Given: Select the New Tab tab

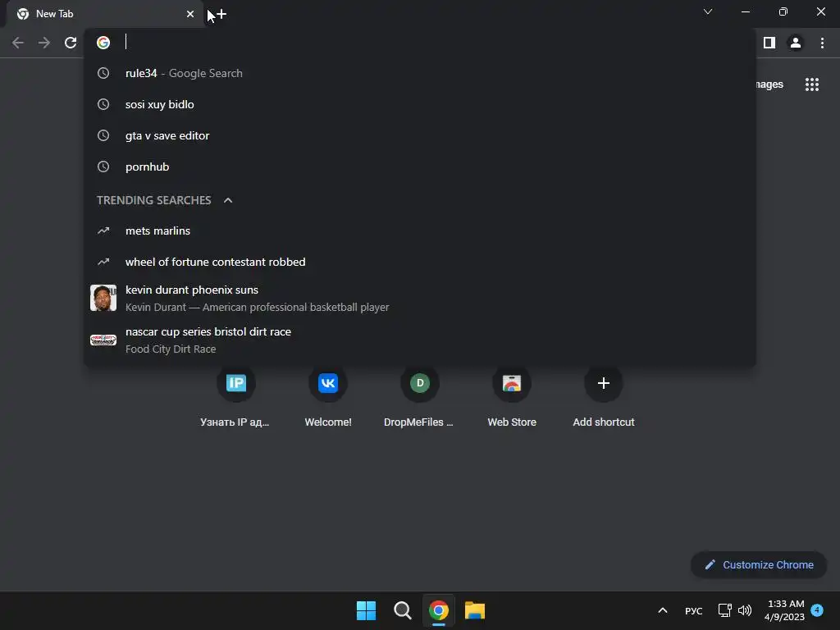Looking at the screenshot, I should pyautogui.click(x=104, y=14).
